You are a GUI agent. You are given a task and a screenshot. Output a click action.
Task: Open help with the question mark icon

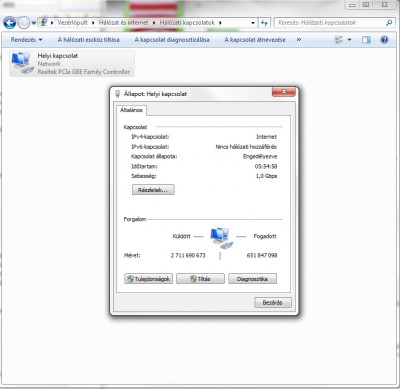click(x=384, y=40)
